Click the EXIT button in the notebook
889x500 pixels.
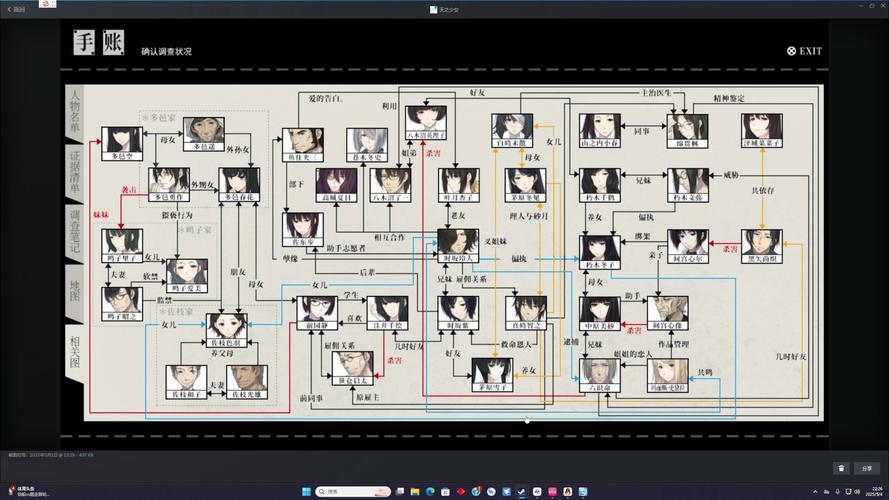(x=804, y=51)
